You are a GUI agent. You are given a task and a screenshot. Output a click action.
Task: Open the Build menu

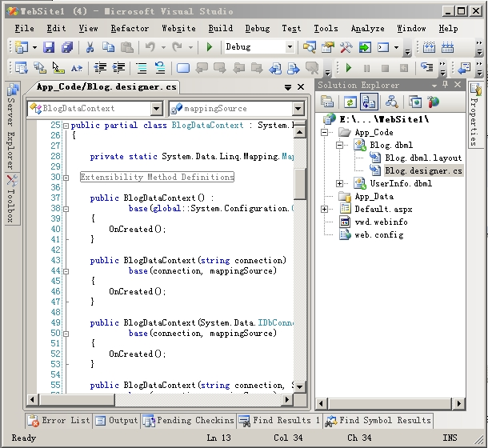[220, 28]
